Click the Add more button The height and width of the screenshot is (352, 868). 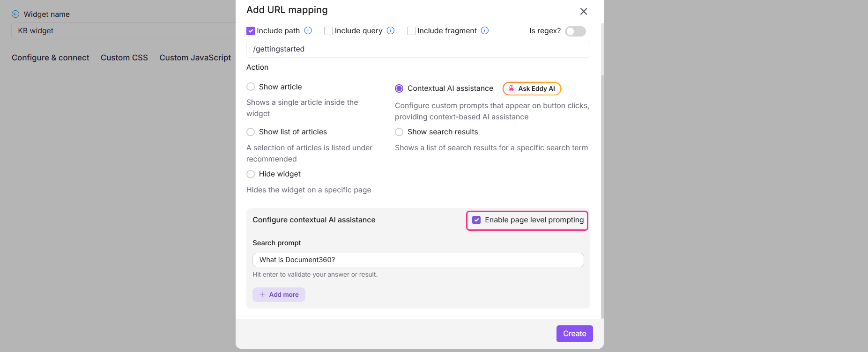pos(279,294)
